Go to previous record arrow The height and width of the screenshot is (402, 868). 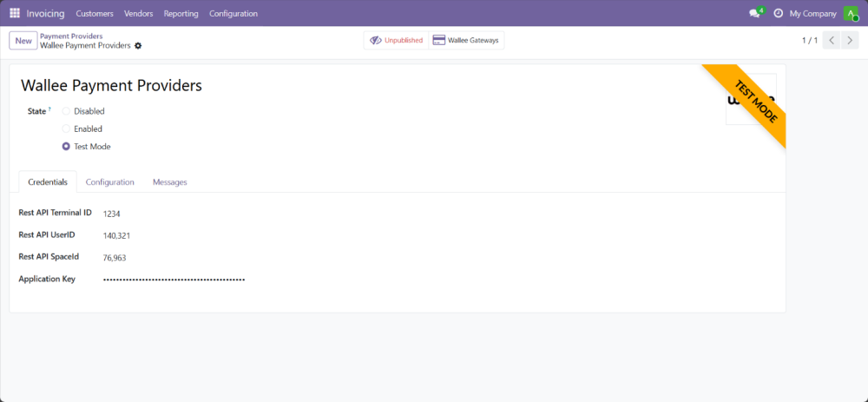pos(831,41)
